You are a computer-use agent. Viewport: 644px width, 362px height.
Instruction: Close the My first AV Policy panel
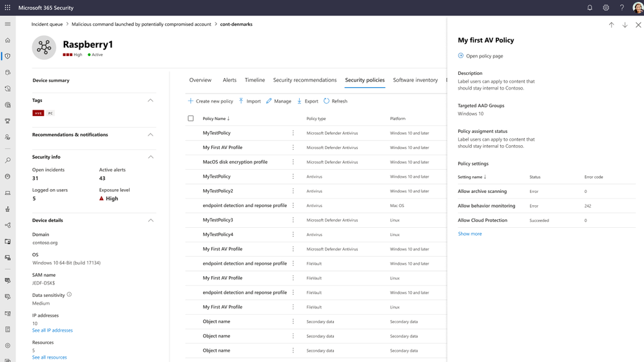click(638, 25)
